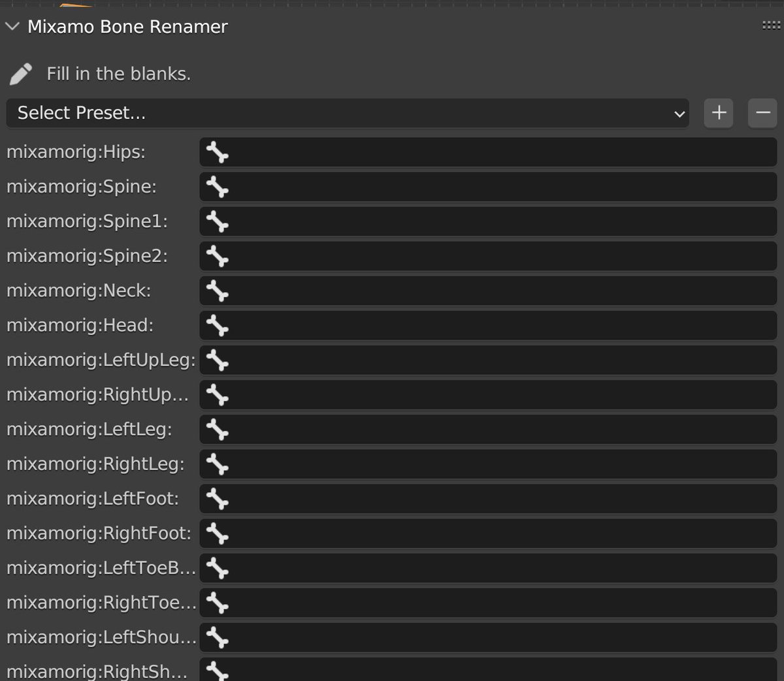The width and height of the screenshot is (784, 681).
Task: Click the mixamorig:RightUp... bone field
Action: coord(488,394)
